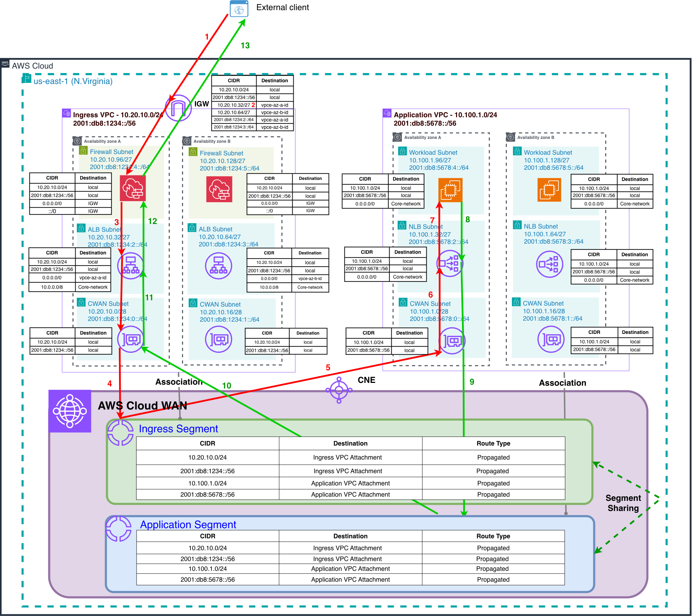Image resolution: width=692 pixels, height=616 pixels.
Task: Select the Internet Gateway IGW icon
Action: click(x=178, y=108)
